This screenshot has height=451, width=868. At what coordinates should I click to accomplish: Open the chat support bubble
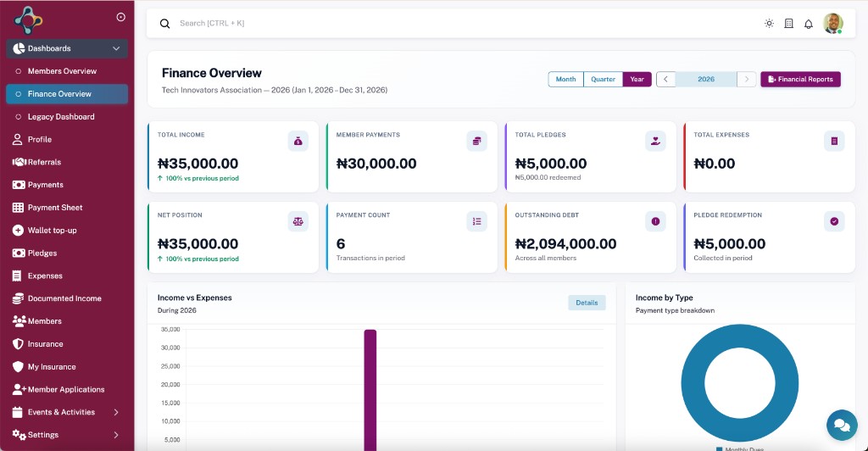pos(842,425)
